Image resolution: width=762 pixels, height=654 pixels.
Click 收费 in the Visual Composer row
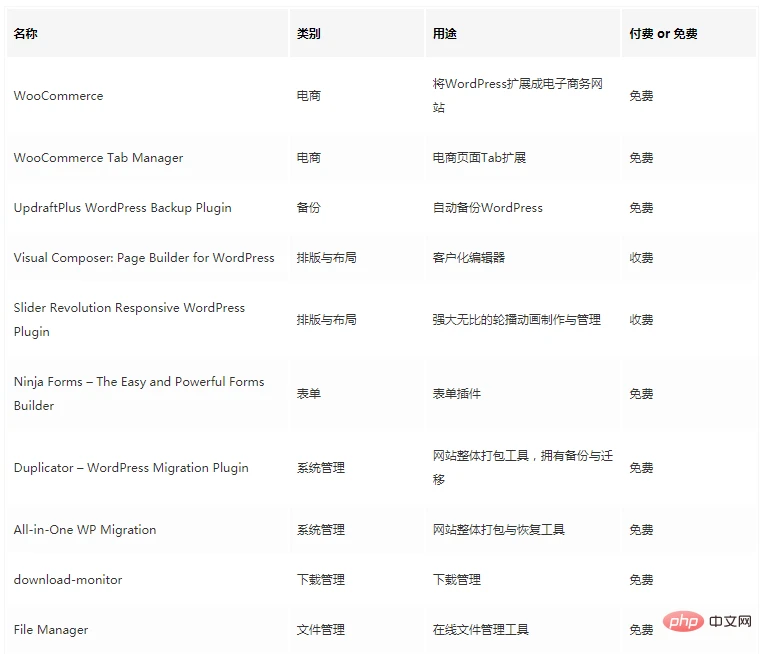tap(641, 258)
